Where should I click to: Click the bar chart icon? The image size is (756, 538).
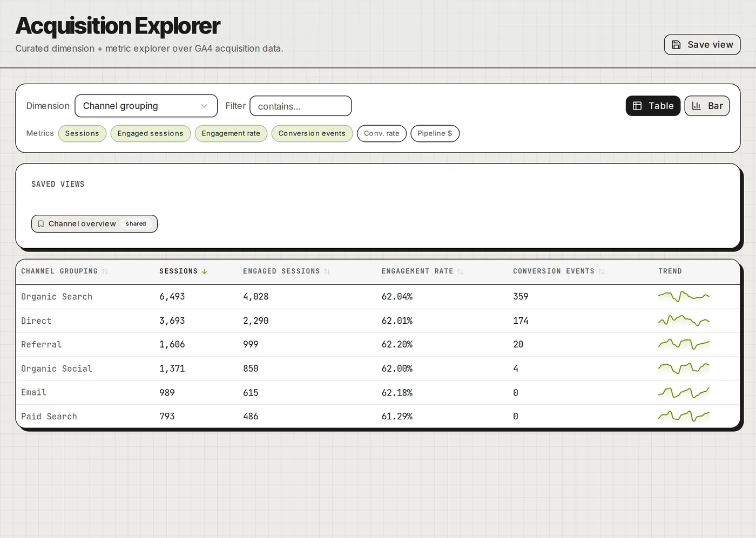click(697, 106)
